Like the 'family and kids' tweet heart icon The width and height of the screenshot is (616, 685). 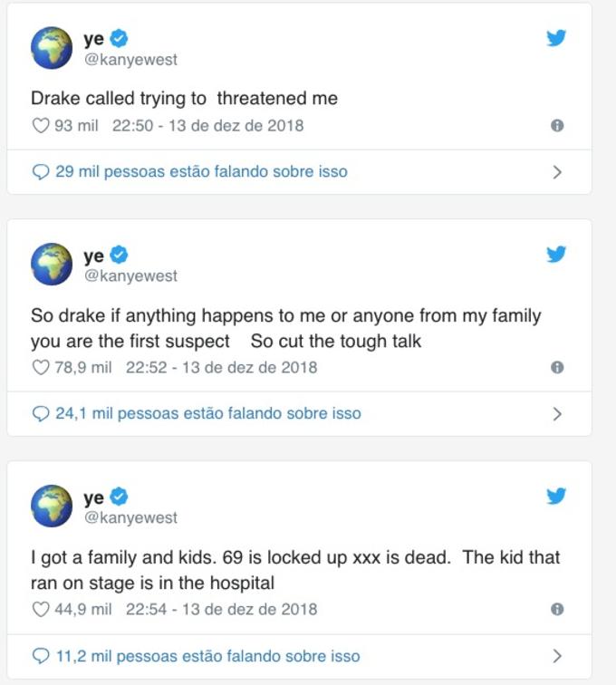[x=41, y=610]
